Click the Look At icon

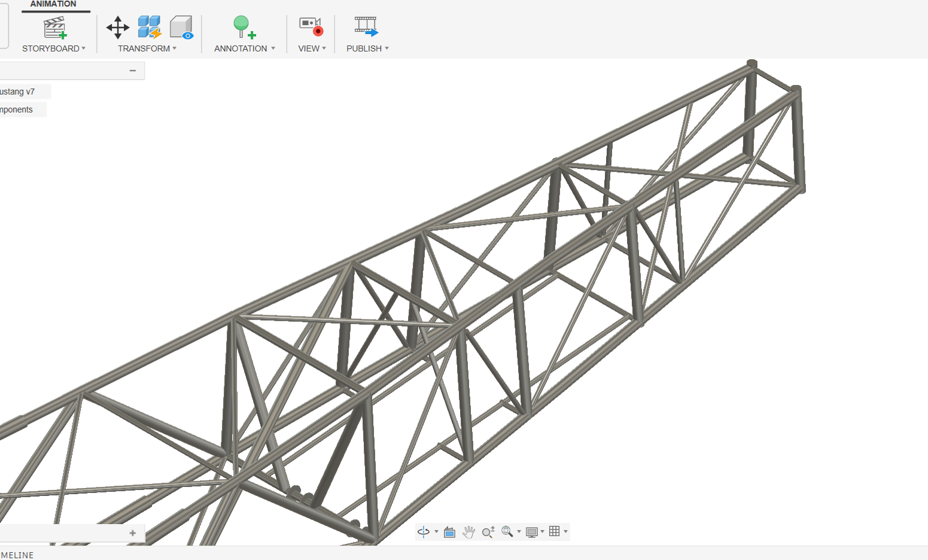(x=450, y=532)
